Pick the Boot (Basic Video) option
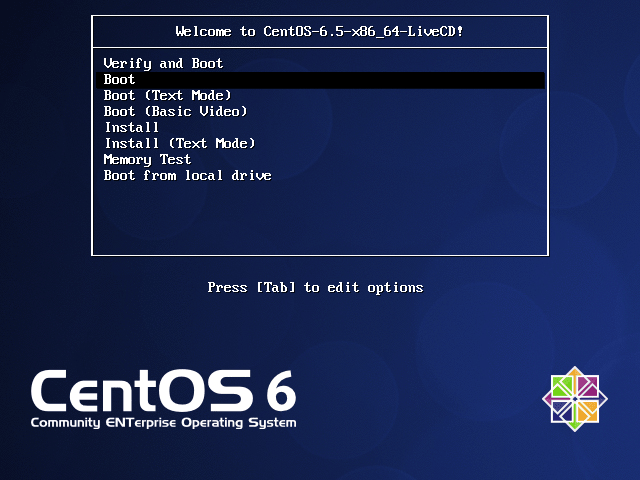 [175, 111]
